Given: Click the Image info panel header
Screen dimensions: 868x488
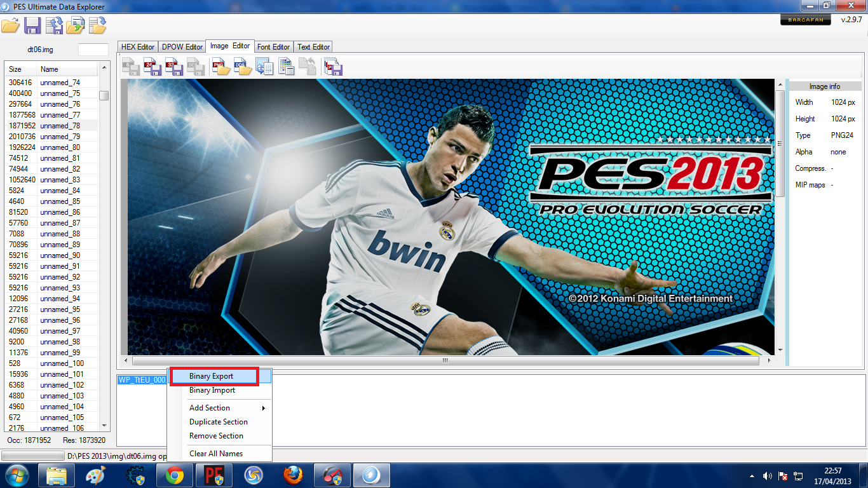Looking at the screenshot, I should (825, 86).
